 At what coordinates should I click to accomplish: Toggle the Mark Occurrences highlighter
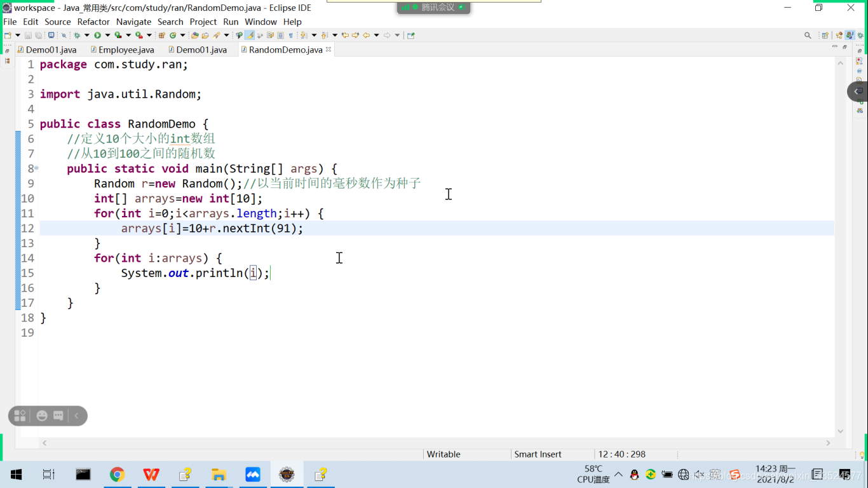[x=250, y=35]
